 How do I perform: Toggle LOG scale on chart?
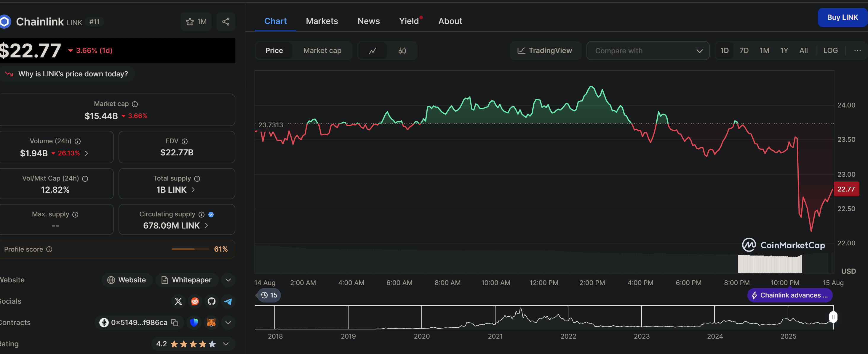point(830,51)
